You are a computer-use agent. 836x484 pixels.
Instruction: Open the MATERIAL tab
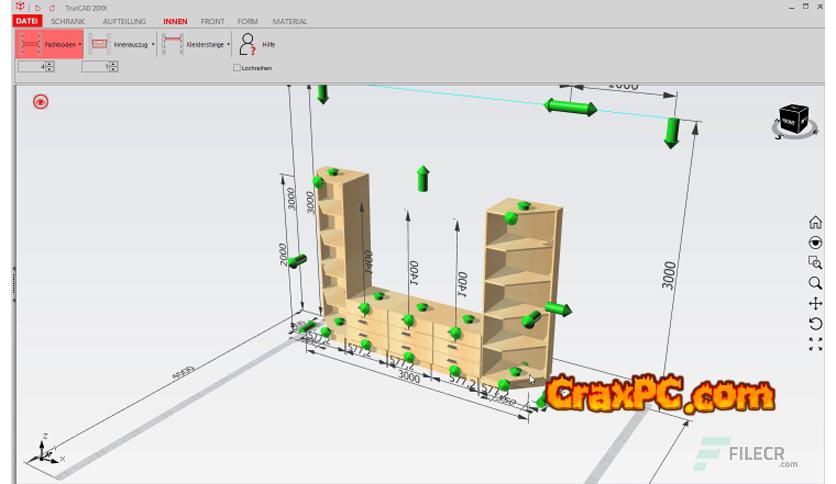pyautogui.click(x=290, y=20)
